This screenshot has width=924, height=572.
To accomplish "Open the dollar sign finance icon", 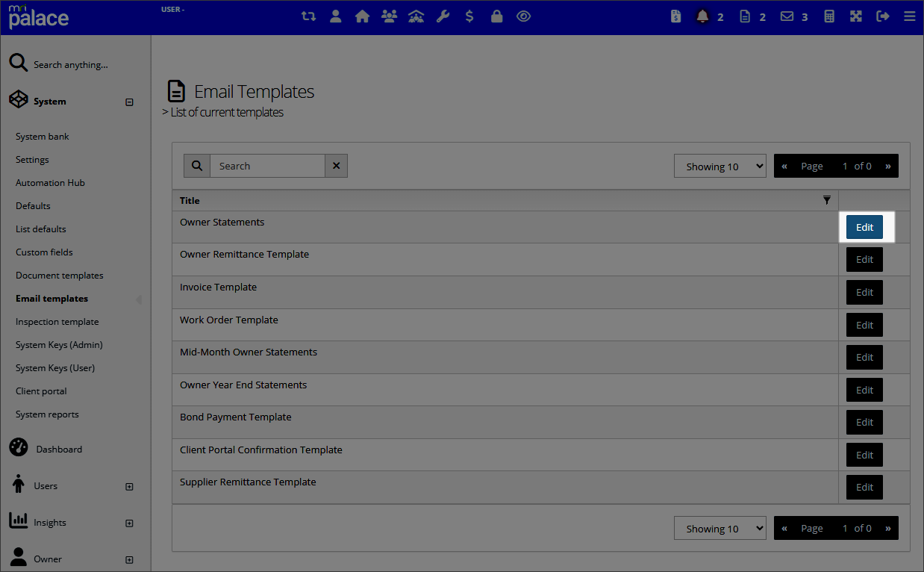I will coord(469,16).
